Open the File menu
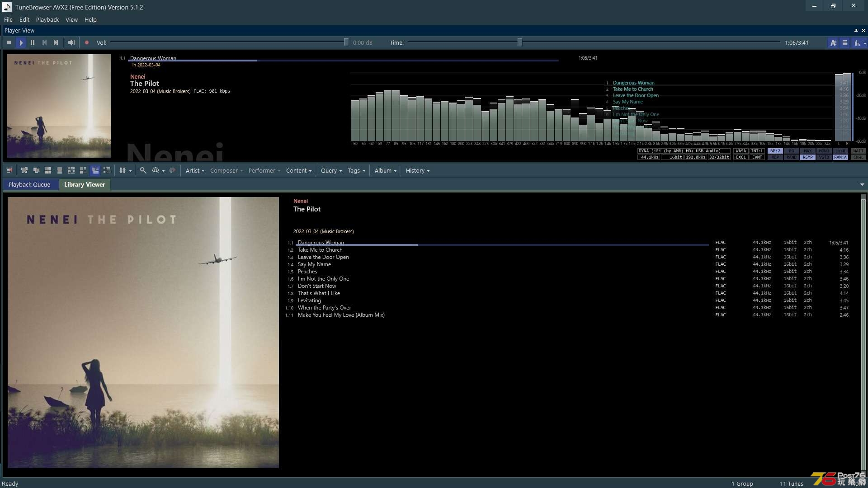Image resolution: width=868 pixels, height=488 pixels. tap(8, 19)
